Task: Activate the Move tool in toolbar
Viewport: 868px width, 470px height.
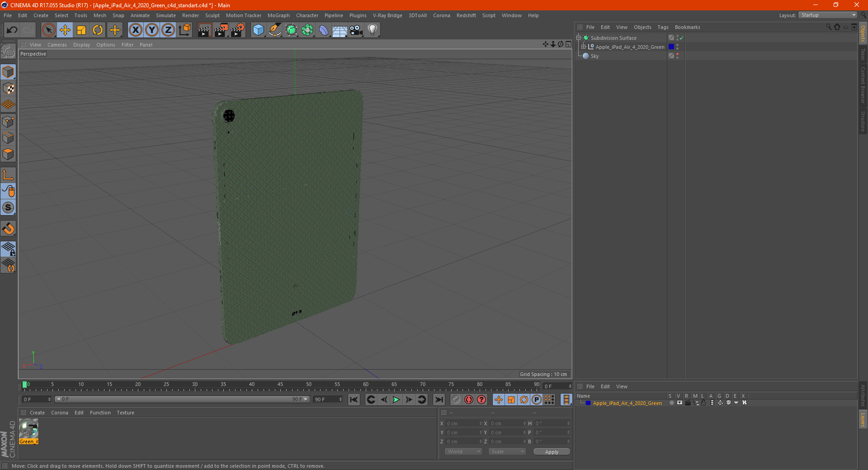Action: (x=65, y=30)
